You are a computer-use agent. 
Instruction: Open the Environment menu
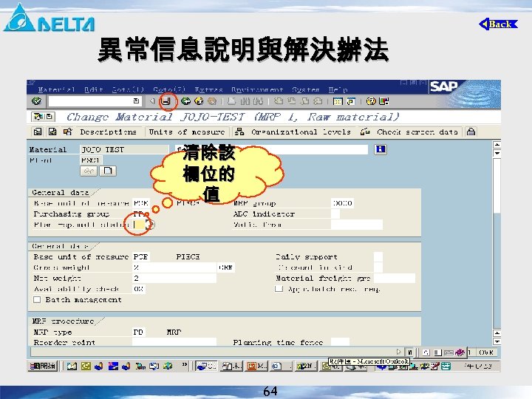click(257, 89)
